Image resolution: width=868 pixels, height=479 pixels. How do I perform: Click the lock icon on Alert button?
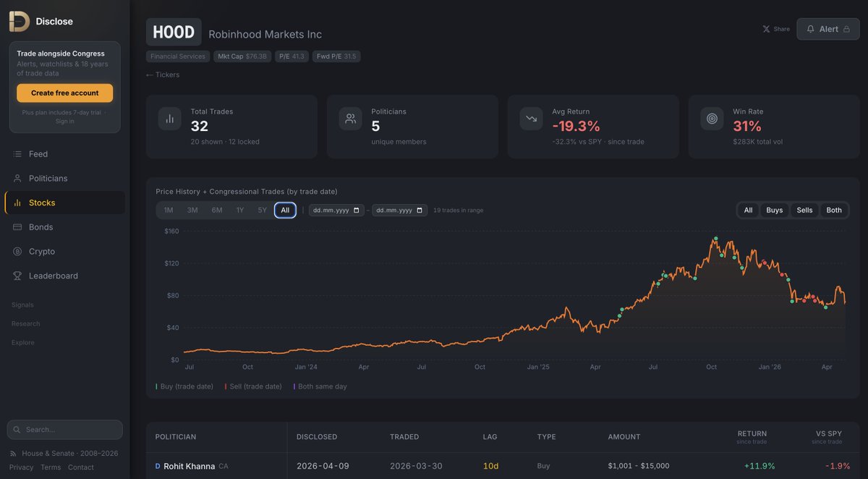pyautogui.click(x=846, y=29)
